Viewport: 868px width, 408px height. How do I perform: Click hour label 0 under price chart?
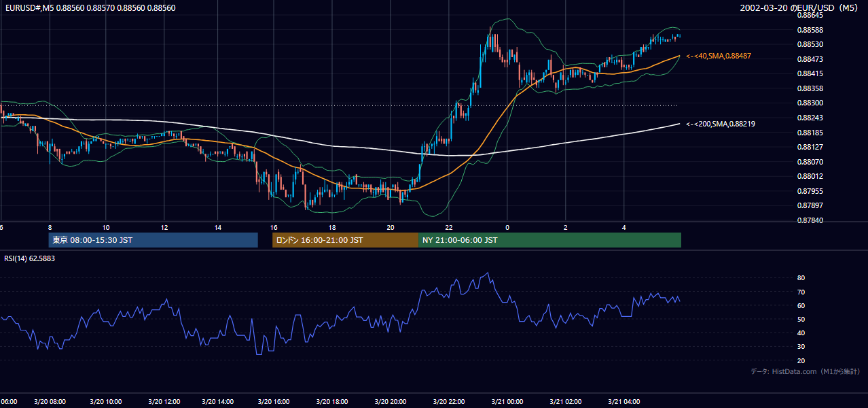point(507,227)
